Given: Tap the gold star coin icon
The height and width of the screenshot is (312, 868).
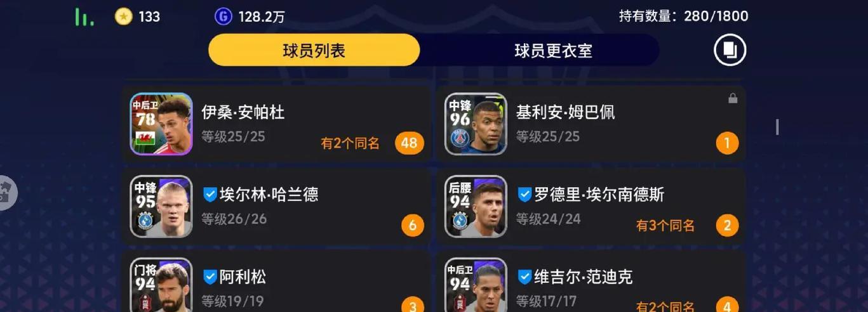Looking at the screenshot, I should pos(123,16).
